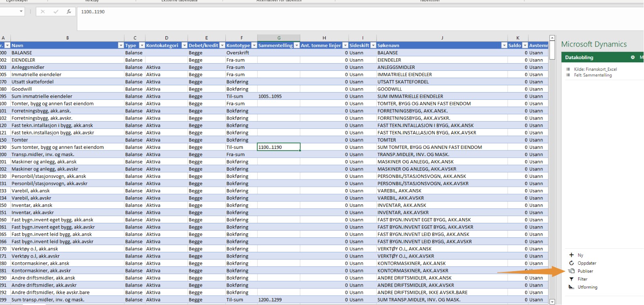Click the Ny plus icon

571,255
